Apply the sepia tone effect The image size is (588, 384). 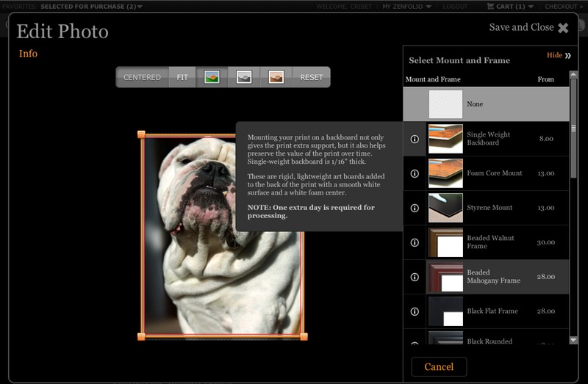[276, 77]
